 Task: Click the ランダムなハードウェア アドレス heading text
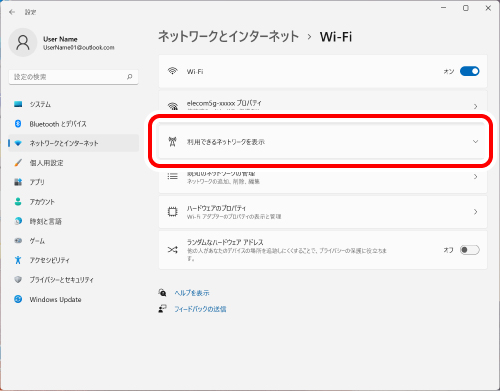(225, 242)
